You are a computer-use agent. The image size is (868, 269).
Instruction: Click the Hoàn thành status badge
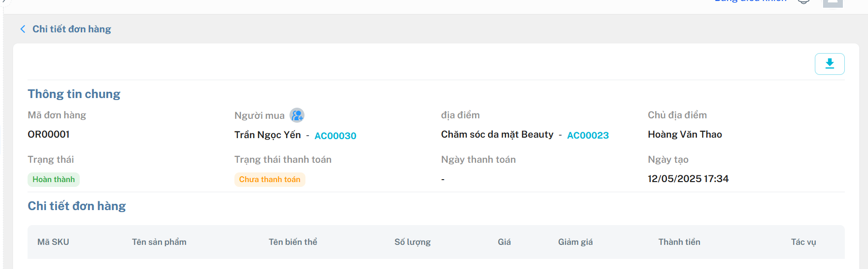tap(54, 180)
